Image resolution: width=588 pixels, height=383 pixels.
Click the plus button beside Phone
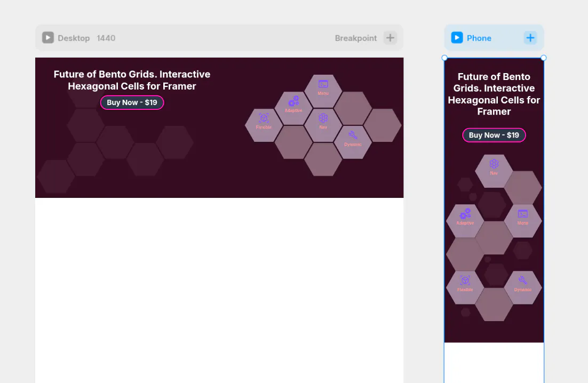[x=530, y=38]
